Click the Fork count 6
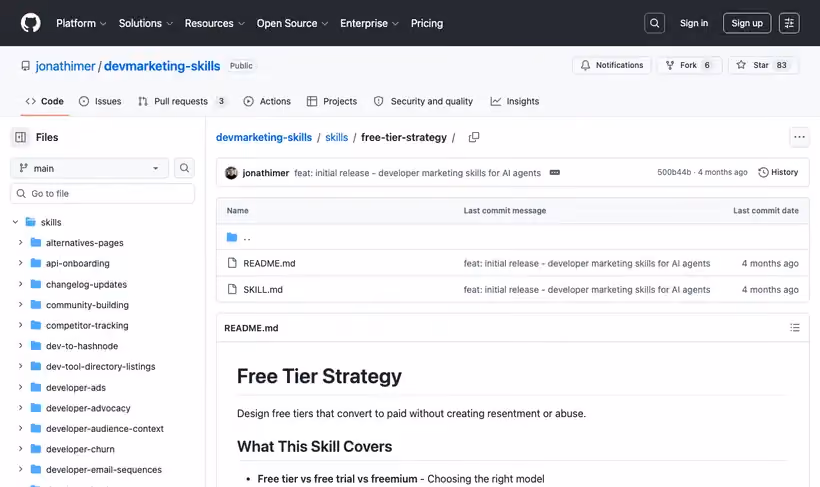Viewport: 820px width, 487px height. (707, 65)
